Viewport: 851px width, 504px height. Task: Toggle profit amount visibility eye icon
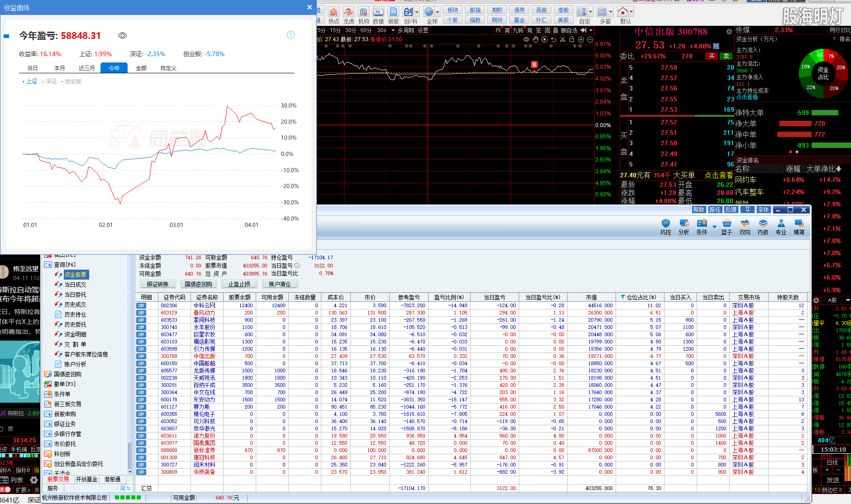(122, 35)
